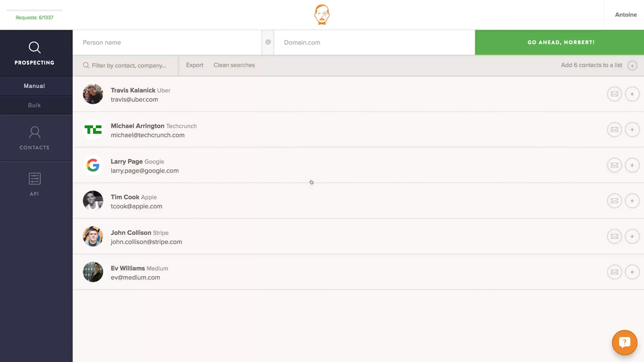Add Michael Arrington using the plus icon
The width and height of the screenshot is (644, 362).
[x=633, y=130]
